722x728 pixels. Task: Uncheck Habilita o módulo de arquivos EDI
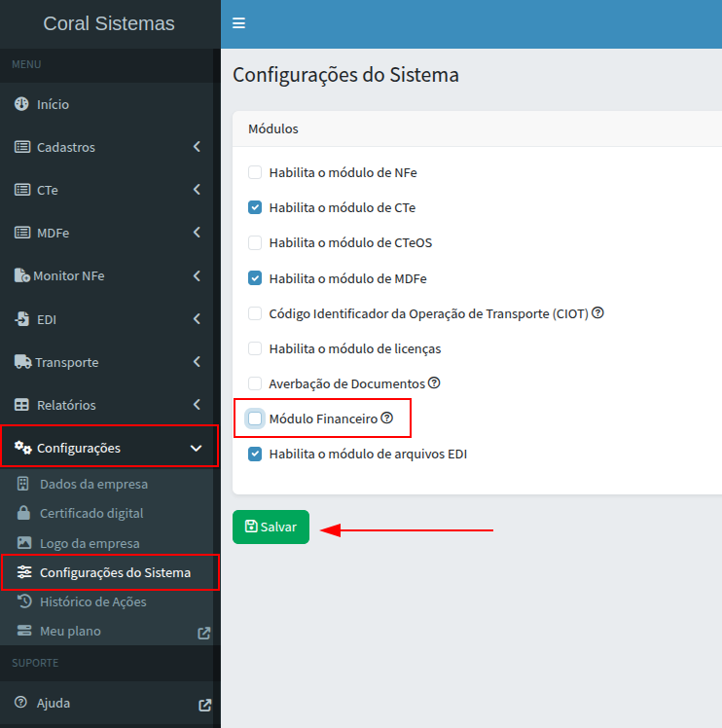pos(255,454)
